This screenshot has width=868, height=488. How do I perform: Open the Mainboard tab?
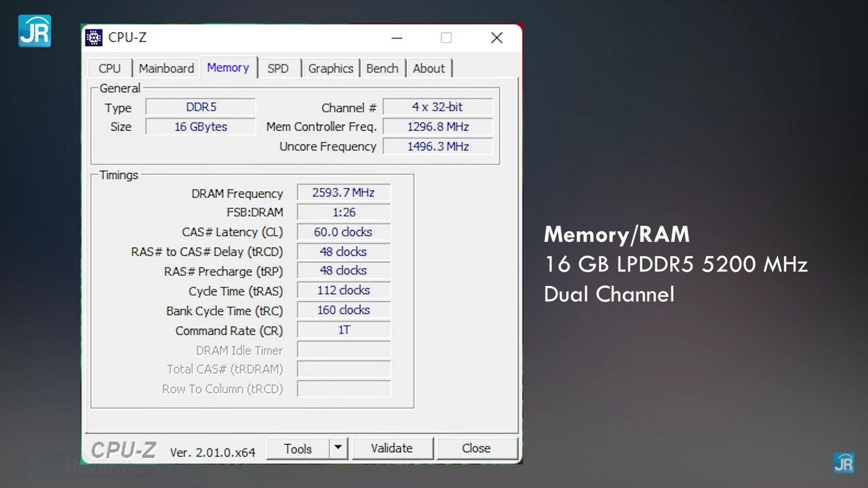166,68
